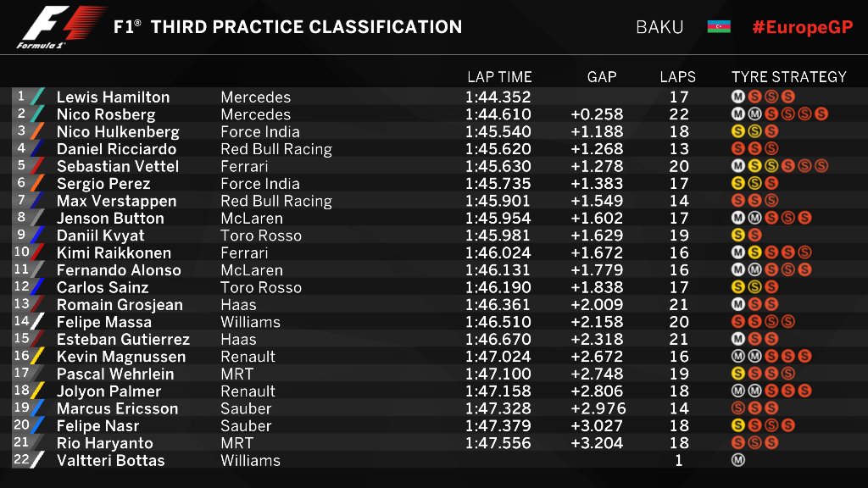
Task: Open the #EuropeGP hashtag
Action: [802, 27]
